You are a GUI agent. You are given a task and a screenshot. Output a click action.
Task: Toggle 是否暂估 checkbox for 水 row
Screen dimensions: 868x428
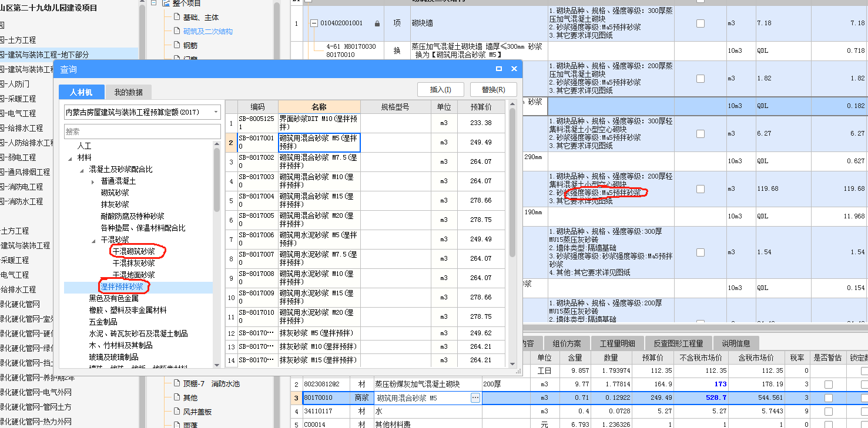829,412
